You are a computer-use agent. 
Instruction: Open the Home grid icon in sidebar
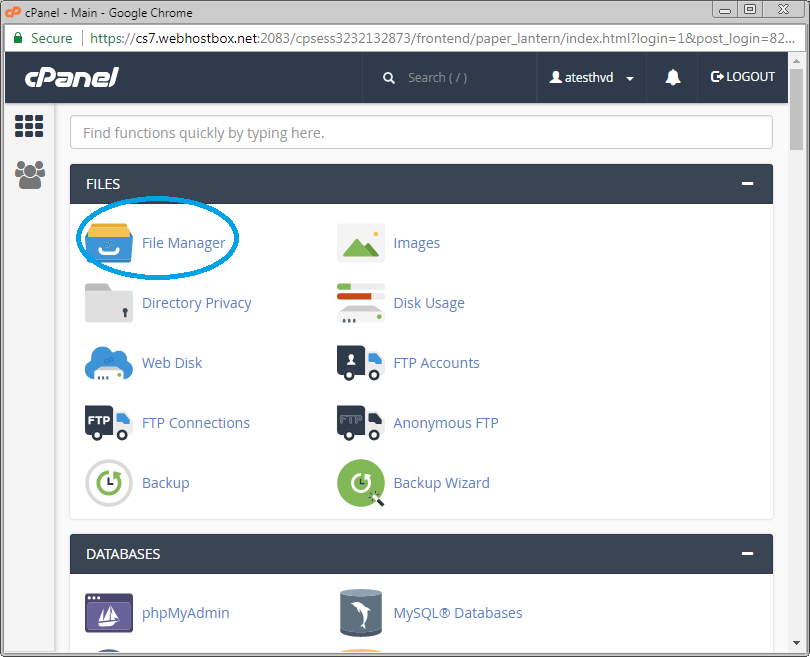29,126
